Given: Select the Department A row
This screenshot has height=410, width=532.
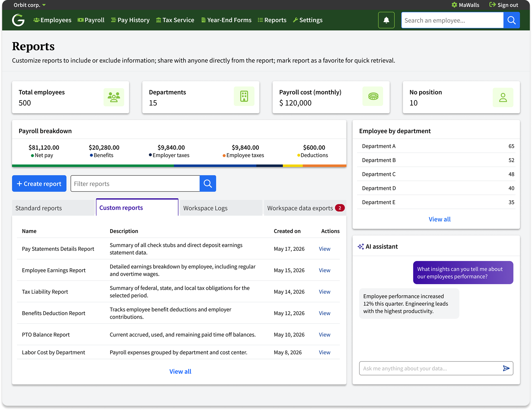Looking at the screenshot, I should coord(436,146).
